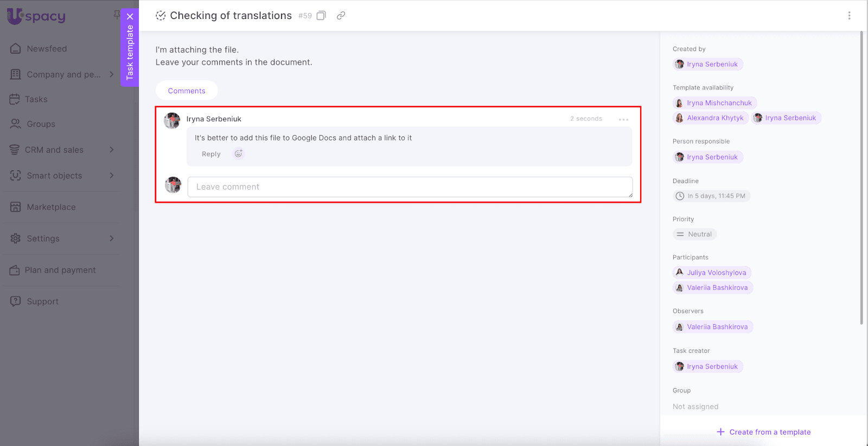Click the task number #59
868x446 pixels.
(305, 16)
